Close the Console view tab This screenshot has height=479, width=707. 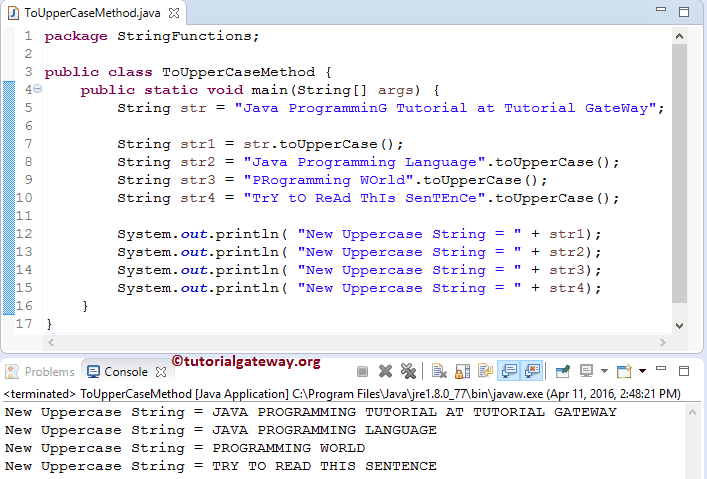tap(161, 372)
